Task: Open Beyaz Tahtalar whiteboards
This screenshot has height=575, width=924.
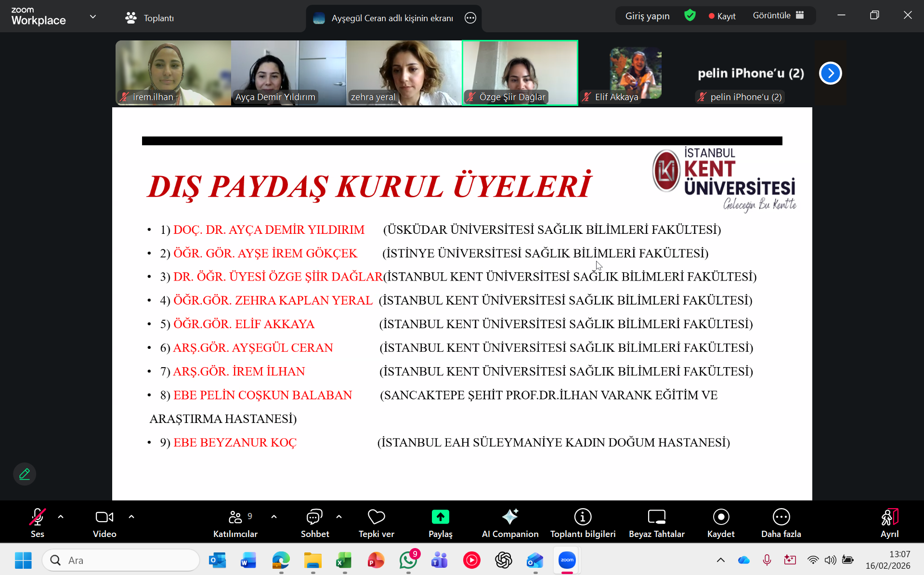Action: [x=656, y=523]
